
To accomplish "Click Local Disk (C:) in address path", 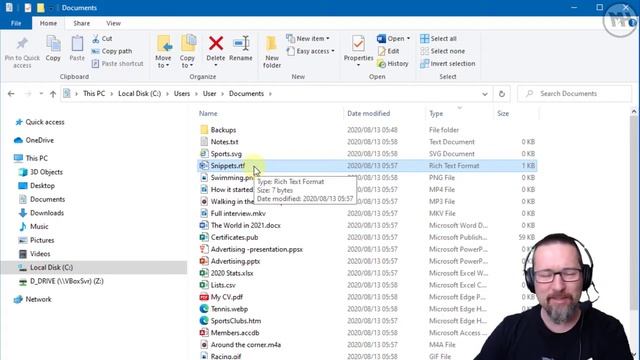I will pos(140,93).
